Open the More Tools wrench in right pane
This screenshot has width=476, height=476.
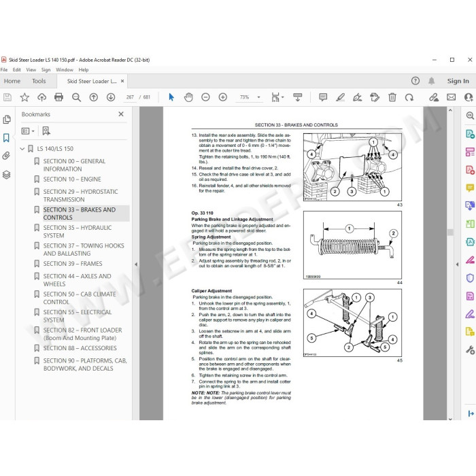tap(470, 350)
